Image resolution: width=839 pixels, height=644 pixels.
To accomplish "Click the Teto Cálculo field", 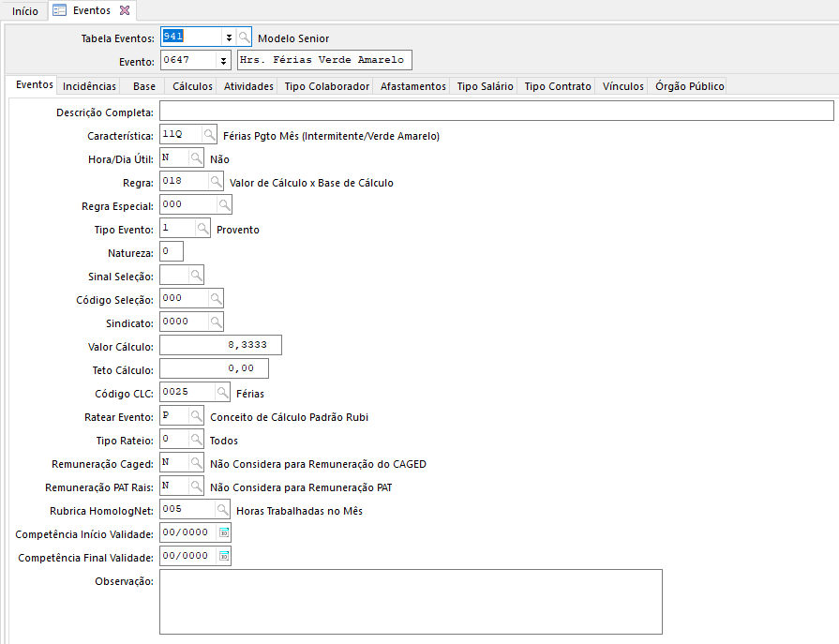I will pos(214,368).
